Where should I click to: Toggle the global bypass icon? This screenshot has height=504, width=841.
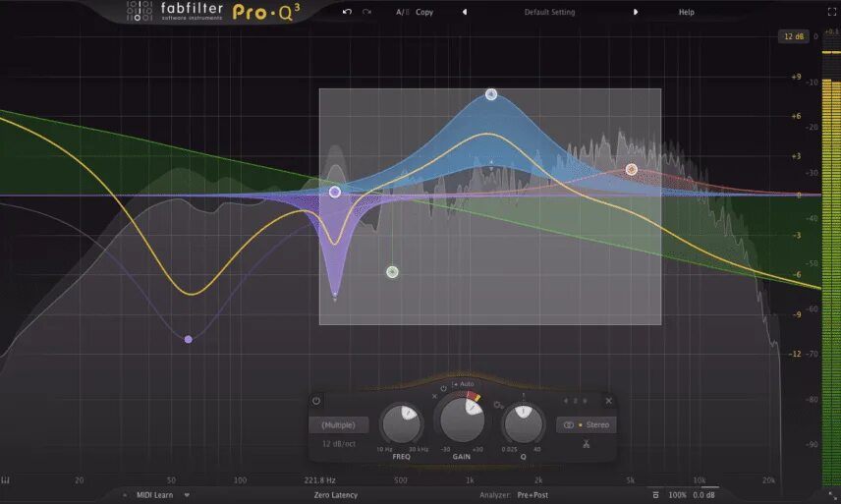655,495
